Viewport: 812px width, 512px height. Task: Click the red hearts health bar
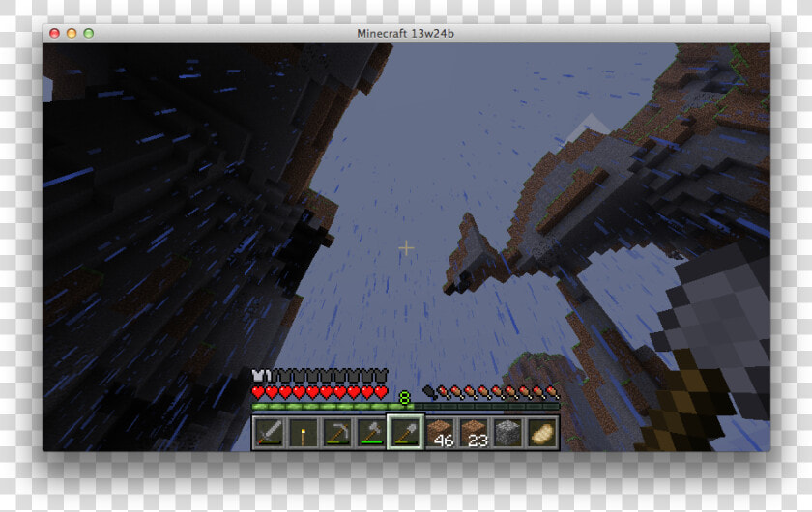(x=320, y=392)
